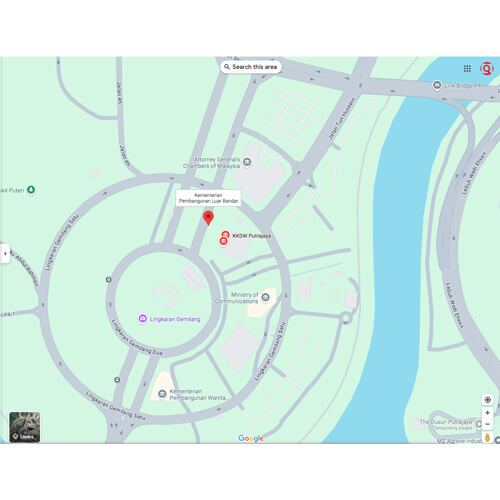Activate the Street View pegman icon
500x500 pixels.
coord(488,437)
